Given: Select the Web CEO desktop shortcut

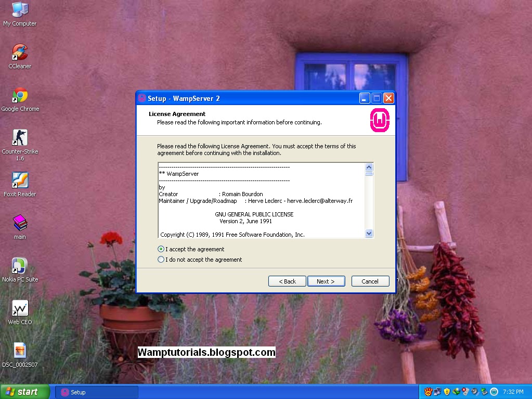Looking at the screenshot, I should (x=20, y=313).
